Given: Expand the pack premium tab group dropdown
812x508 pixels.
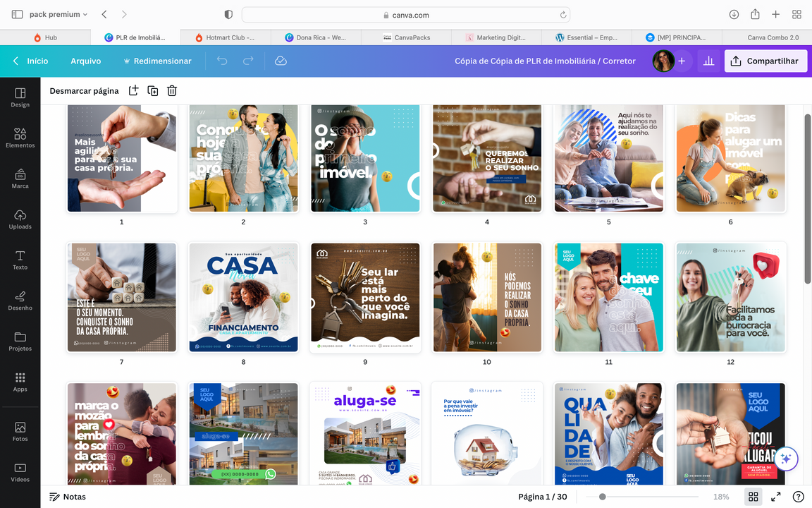Looking at the screenshot, I should 59,14.
